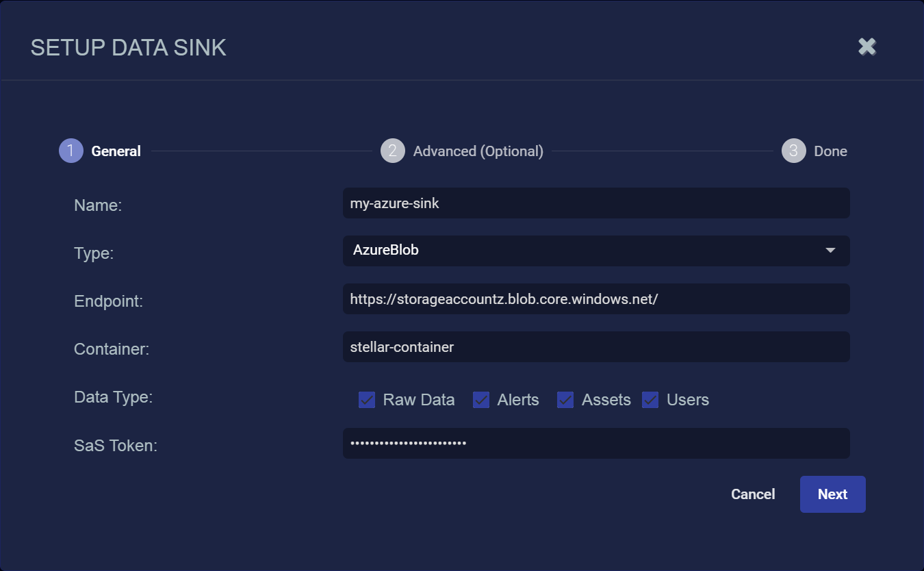Cancel the data sink setup
924x571 pixels.
(x=753, y=494)
